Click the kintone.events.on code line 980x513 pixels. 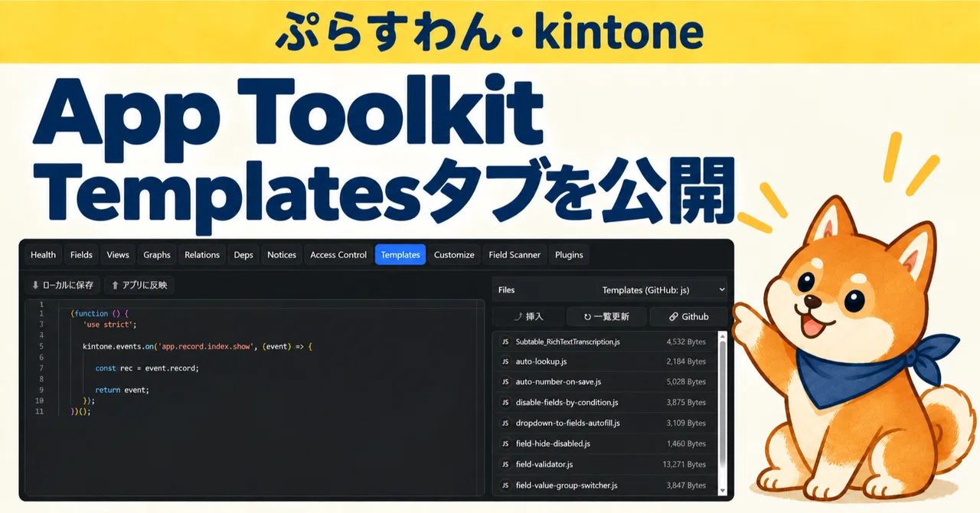(x=198, y=347)
